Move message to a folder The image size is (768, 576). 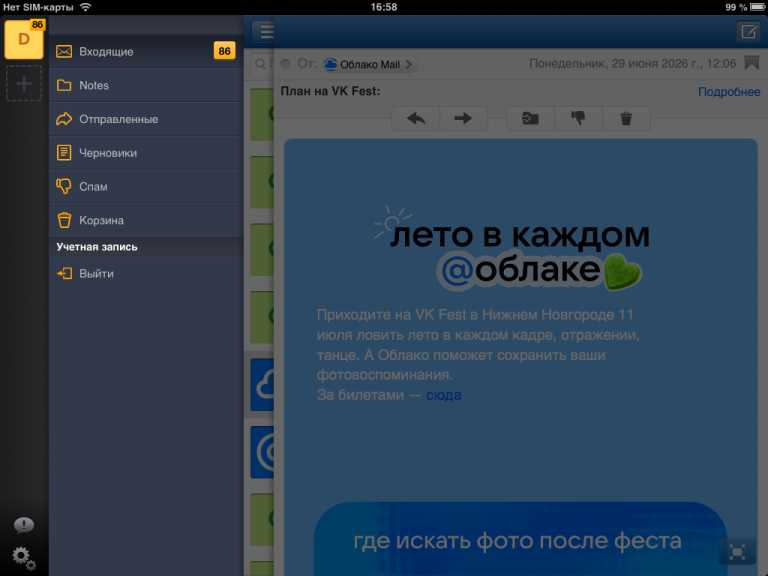tap(530, 119)
